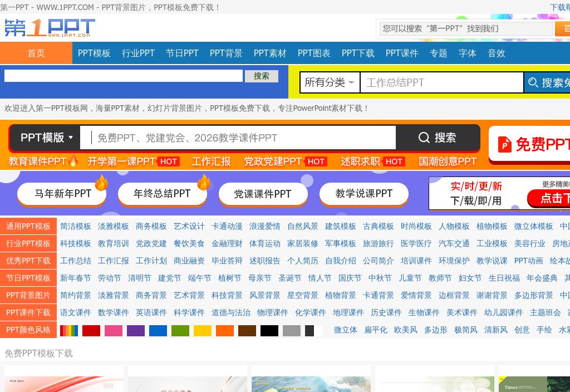Click the HOT badge beside 党政党建PPT
Viewport: 570px width, 392px height.
tap(315, 161)
